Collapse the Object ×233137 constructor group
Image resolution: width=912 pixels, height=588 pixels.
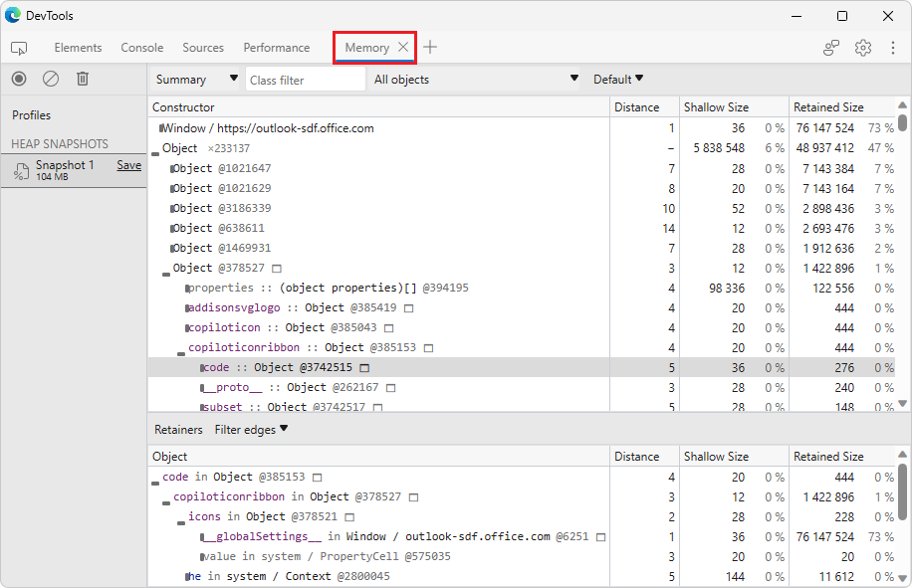[155, 149]
